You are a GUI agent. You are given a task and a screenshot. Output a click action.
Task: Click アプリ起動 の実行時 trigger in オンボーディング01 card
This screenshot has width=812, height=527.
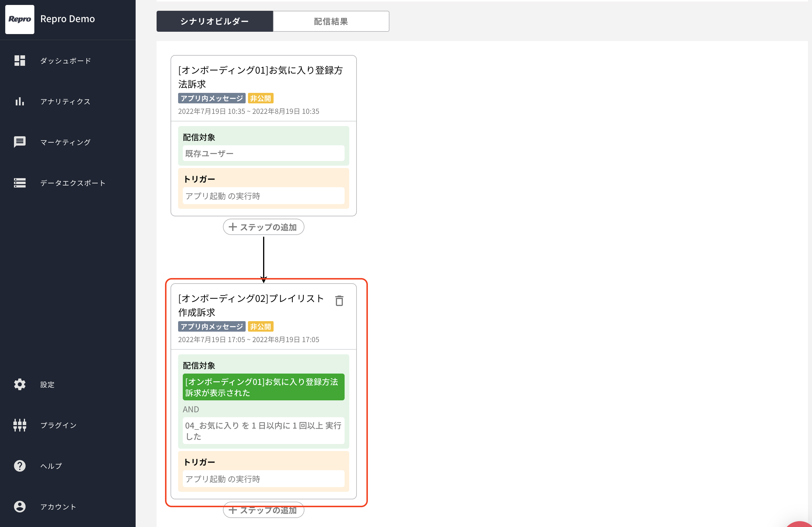tap(263, 196)
